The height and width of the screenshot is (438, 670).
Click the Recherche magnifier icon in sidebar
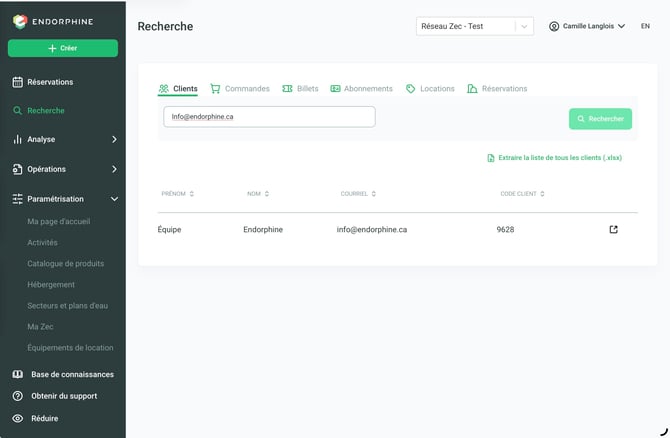point(17,111)
